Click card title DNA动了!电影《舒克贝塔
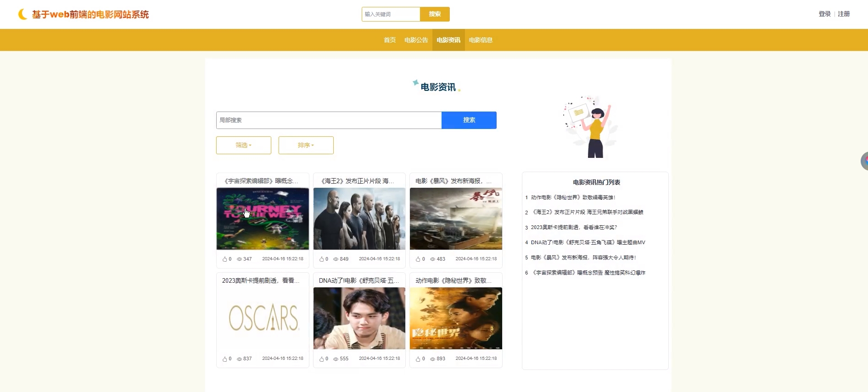 (x=359, y=280)
